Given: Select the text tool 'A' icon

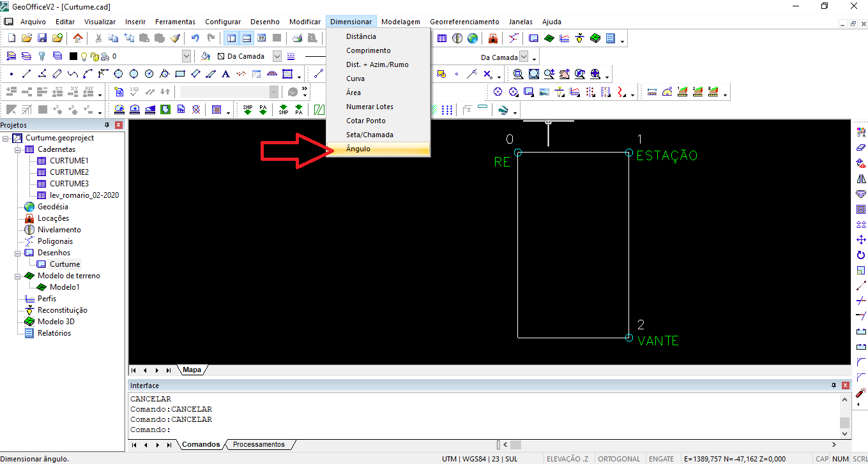Looking at the screenshot, I should (x=225, y=74).
